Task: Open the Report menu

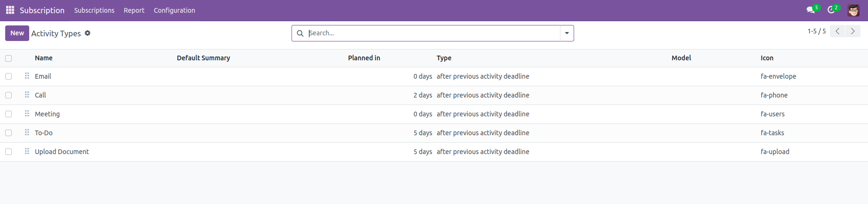Action: coord(134,10)
